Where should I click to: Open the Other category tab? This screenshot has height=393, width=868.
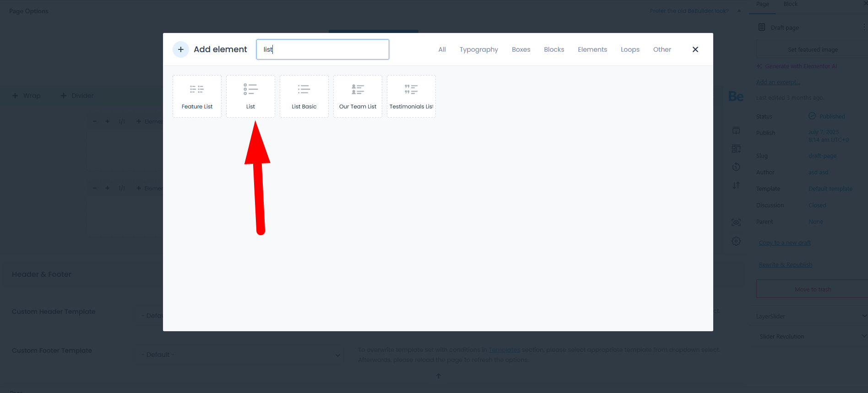(x=662, y=49)
